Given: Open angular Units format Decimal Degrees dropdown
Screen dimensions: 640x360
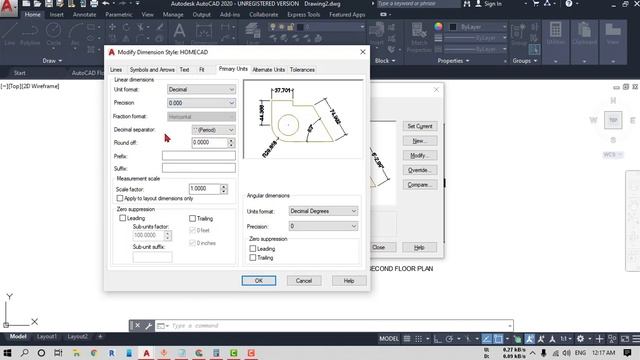Looking at the screenshot, I should (x=323, y=211).
